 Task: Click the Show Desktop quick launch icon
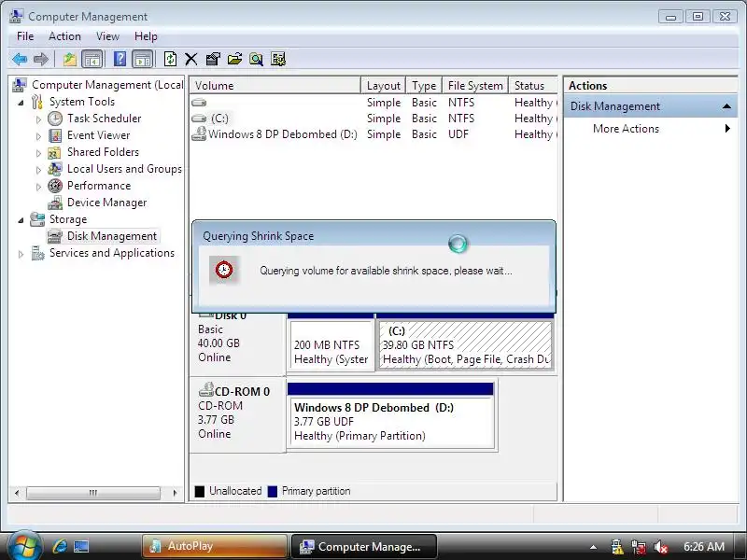[81, 546]
